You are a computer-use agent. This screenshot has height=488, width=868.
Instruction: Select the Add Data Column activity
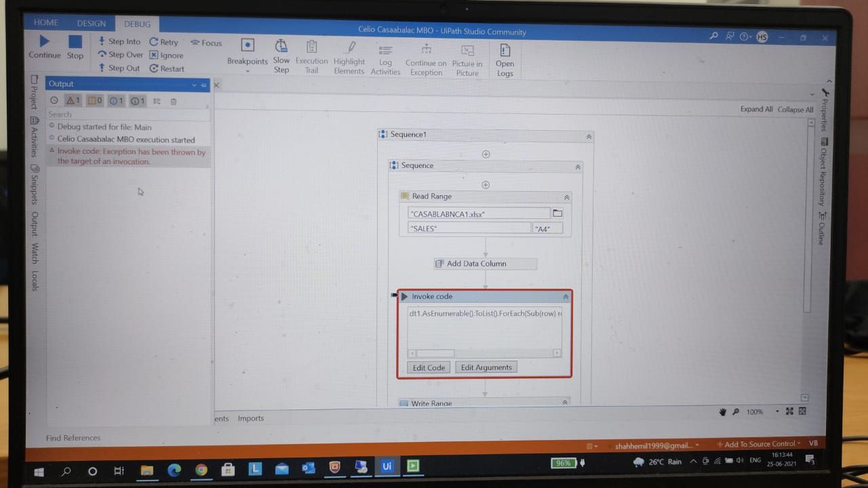pos(486,264)
